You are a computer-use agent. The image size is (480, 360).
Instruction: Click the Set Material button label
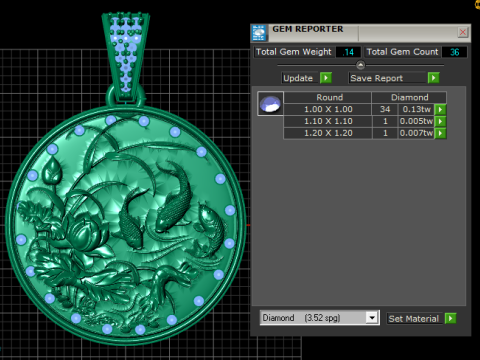414,319
